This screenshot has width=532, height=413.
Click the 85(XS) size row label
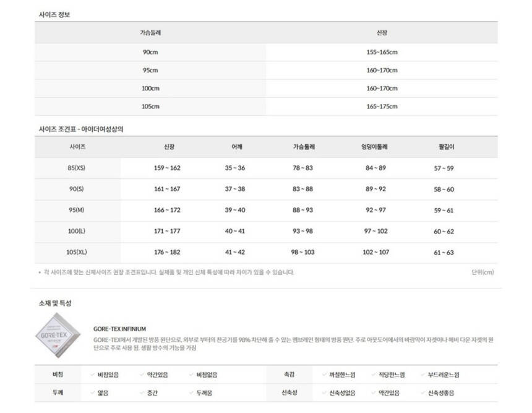77,168
